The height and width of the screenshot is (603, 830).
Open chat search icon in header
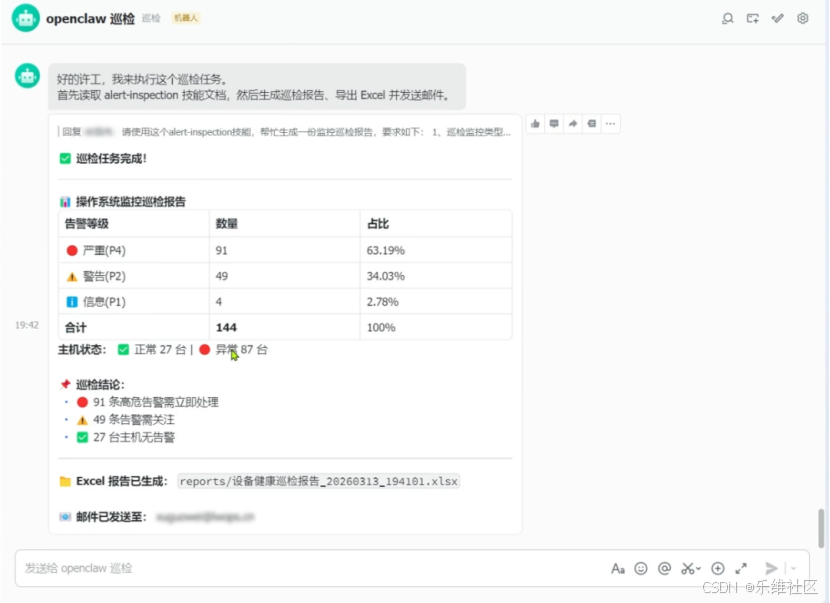point(728,19)
